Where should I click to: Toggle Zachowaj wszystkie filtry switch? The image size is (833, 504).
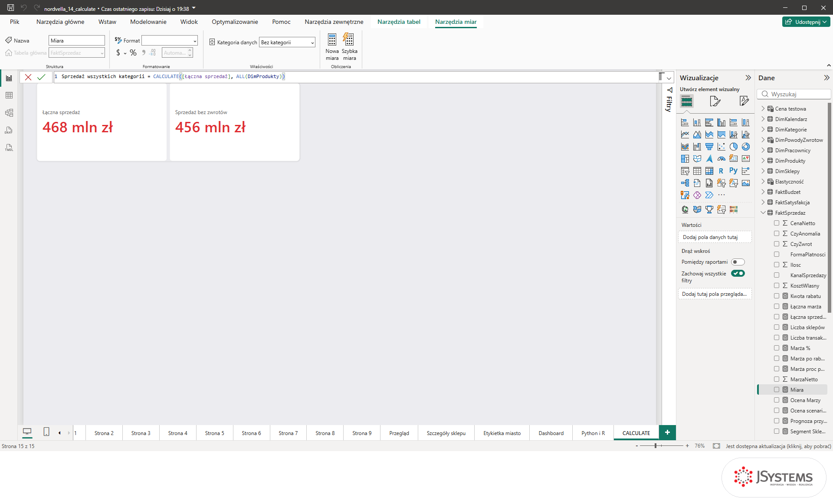click(x=738, y=273)
